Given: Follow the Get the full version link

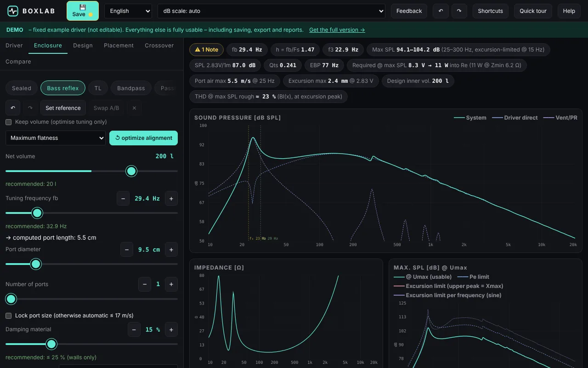Looking at the screenshot, I should click(x=337, y=30).
